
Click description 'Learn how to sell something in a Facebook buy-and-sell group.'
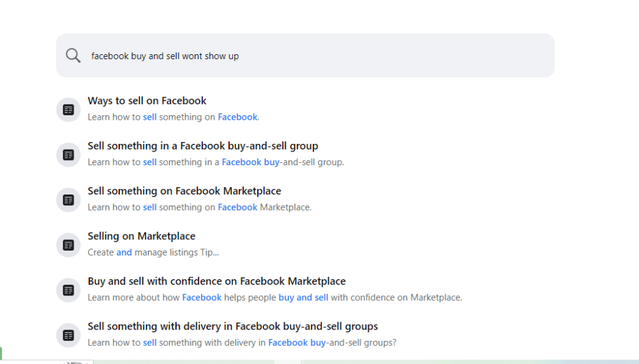point(216,163)
